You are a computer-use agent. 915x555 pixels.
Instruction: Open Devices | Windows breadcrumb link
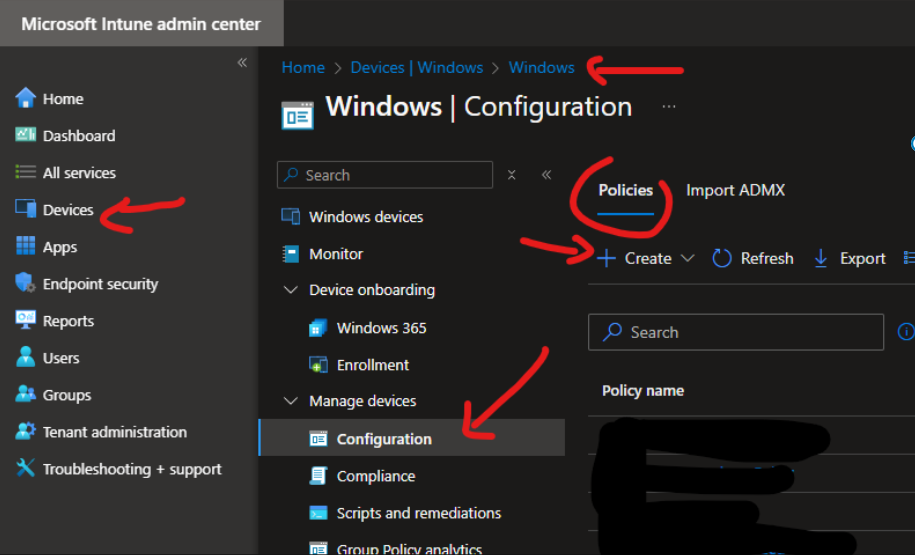point(417,68)
